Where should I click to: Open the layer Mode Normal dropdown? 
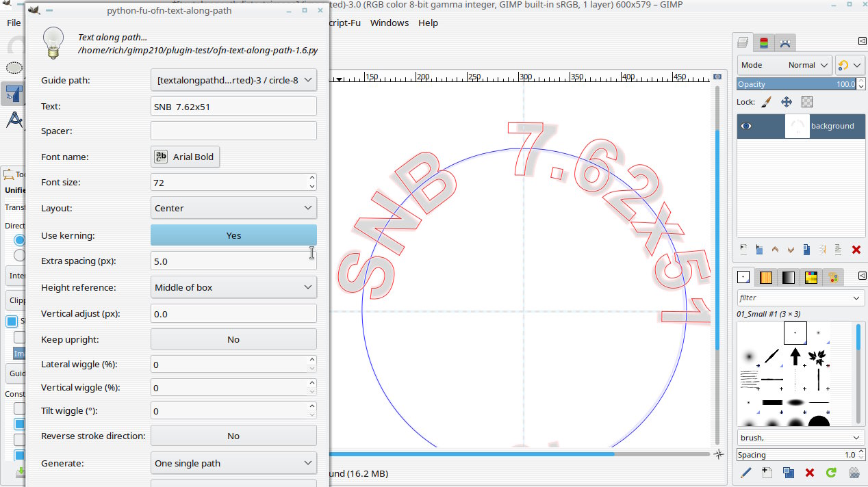tap(784, 65)
